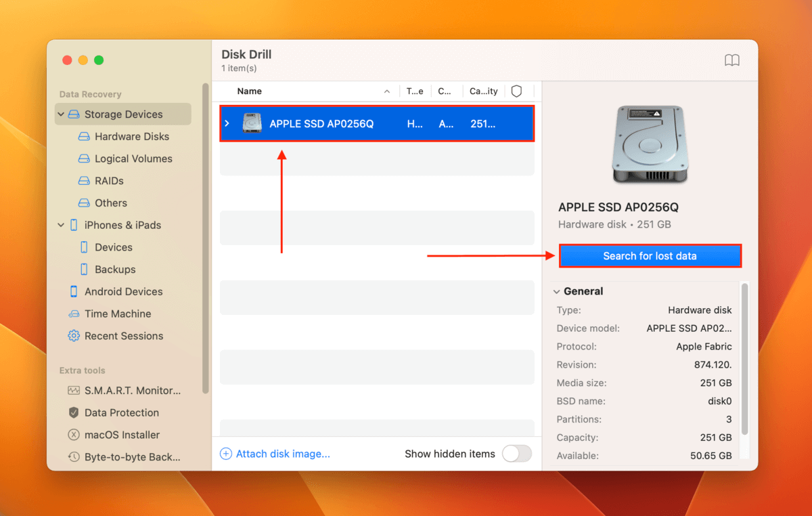Image resolution: width=812 pixels, height=516 pixels.
Task: Sort by the Capacity column header
Action: click(483, 91)
